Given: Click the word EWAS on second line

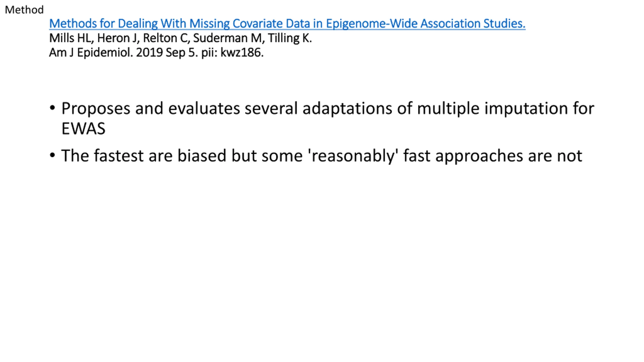Looking at the screenshot, I should (83, 129).
